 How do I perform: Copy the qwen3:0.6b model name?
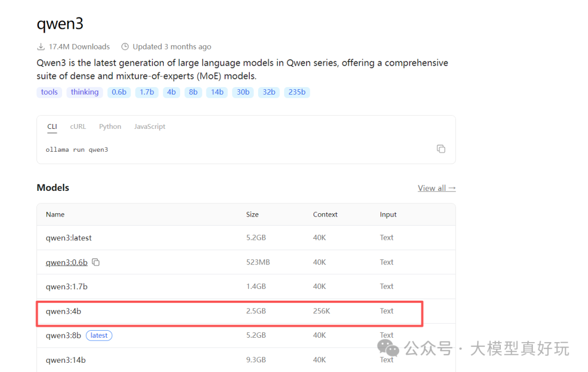pyautogui.click(x=96, y=262)
